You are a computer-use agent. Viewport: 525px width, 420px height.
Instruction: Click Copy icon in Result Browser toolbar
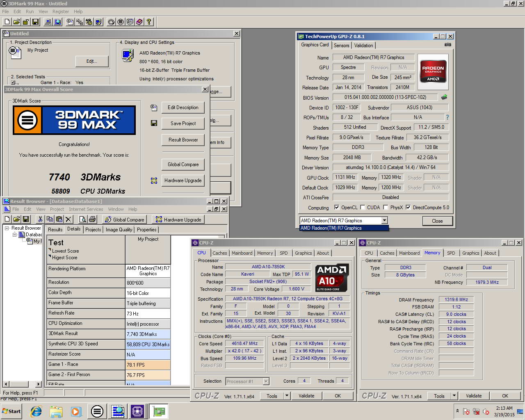point(50,219)
